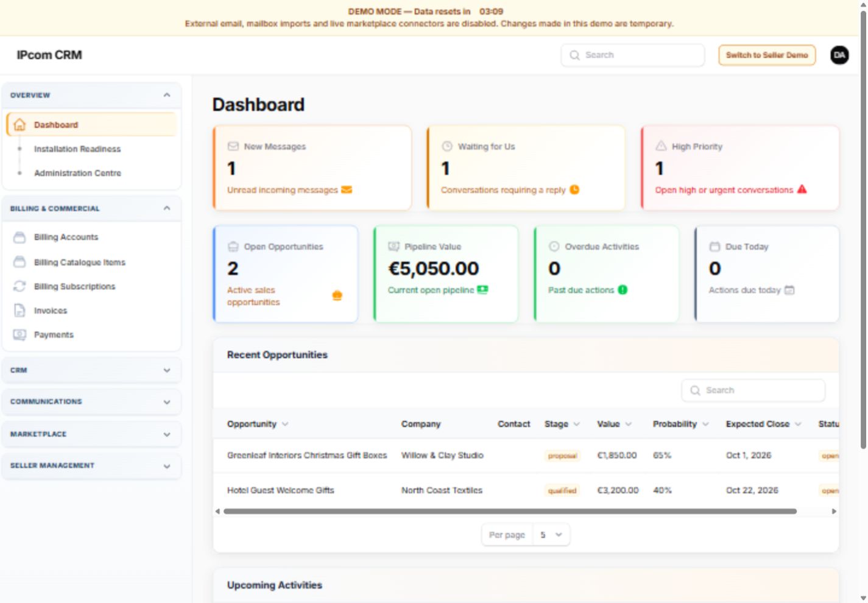The width and height of the screenshot is (868, 603).
Task: Sort by the Expected Close column header
Action: (x=763, y=424)
